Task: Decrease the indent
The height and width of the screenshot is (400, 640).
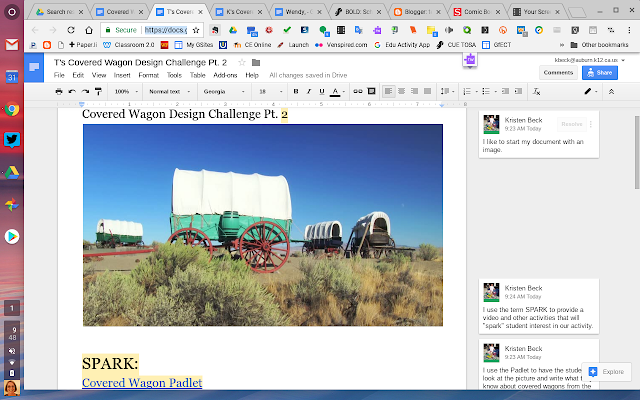Action: [505, 91]
